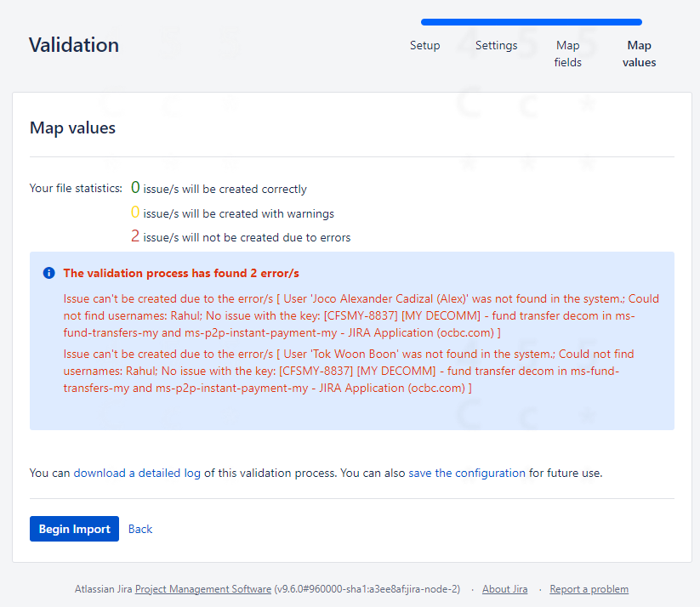Screen dimensions: 700x607
Task: Select the "Settings" step
Action: click(x=496, y=45)
